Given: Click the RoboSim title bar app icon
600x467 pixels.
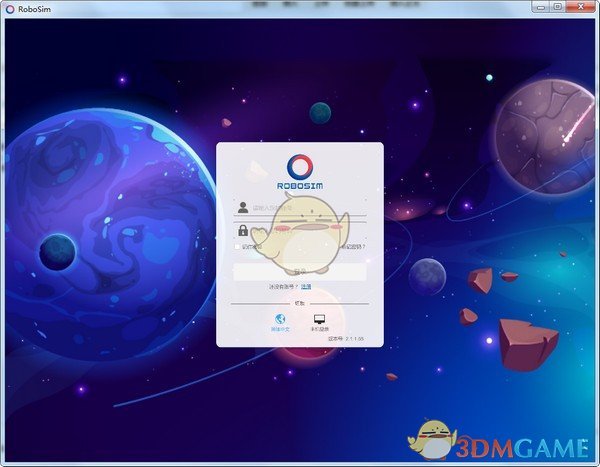Looking at the screenshot, I should [x=10, y=9].
